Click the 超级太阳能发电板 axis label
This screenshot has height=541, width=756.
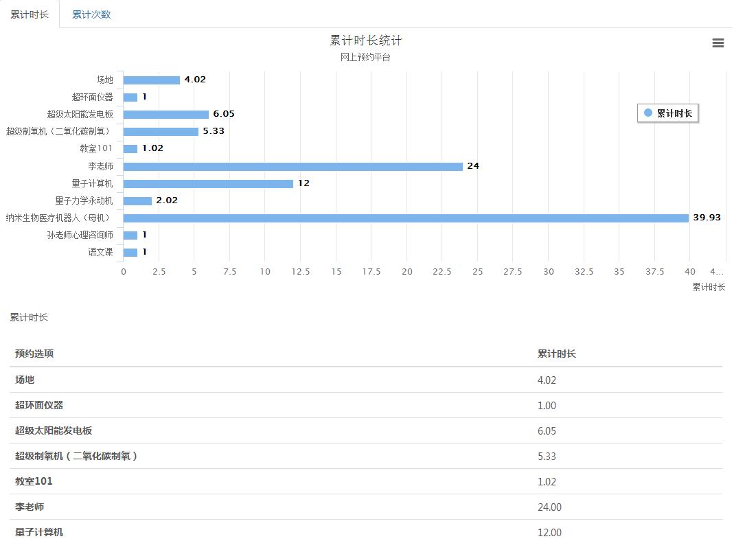(80, 114)
